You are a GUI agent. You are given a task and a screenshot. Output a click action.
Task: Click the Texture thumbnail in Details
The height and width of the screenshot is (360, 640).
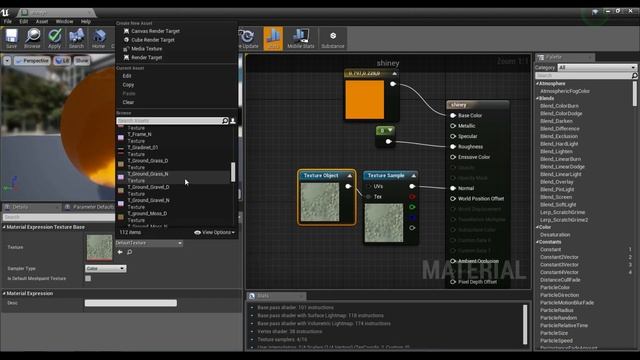pyautogui.click(x=99, y=247)
